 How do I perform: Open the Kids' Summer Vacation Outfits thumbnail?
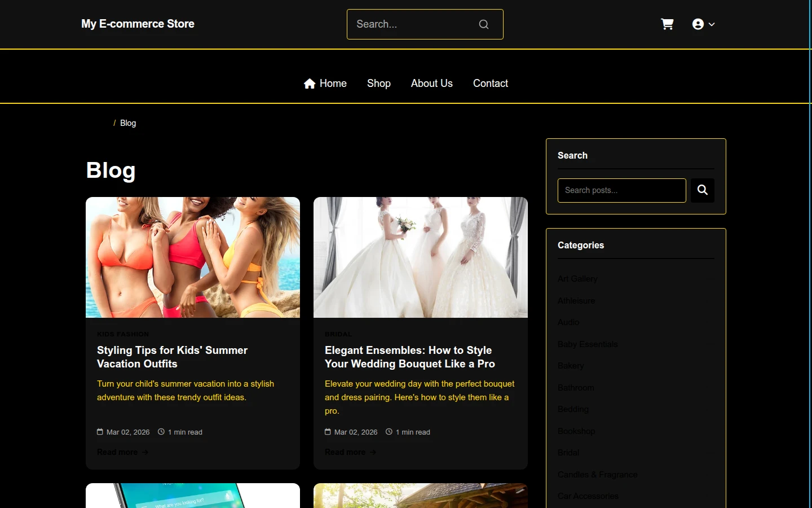tap(193, 257)
